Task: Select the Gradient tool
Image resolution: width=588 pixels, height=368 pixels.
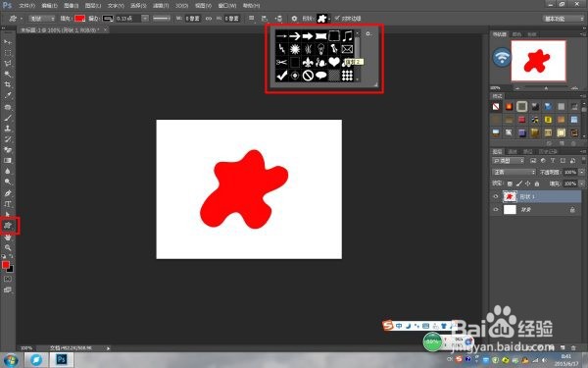Action: point(8,160)
